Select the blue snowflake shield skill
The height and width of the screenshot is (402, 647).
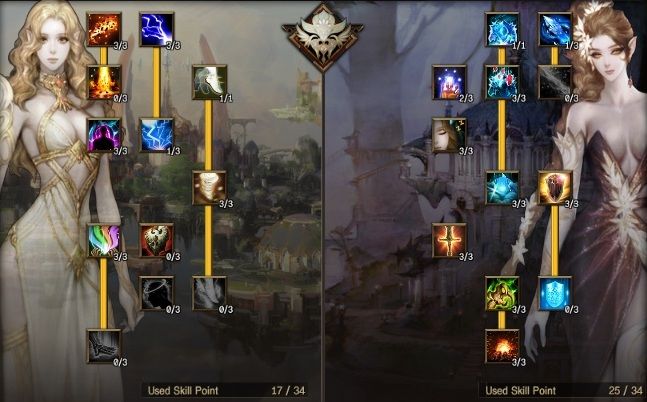click(x=555, y=294)
